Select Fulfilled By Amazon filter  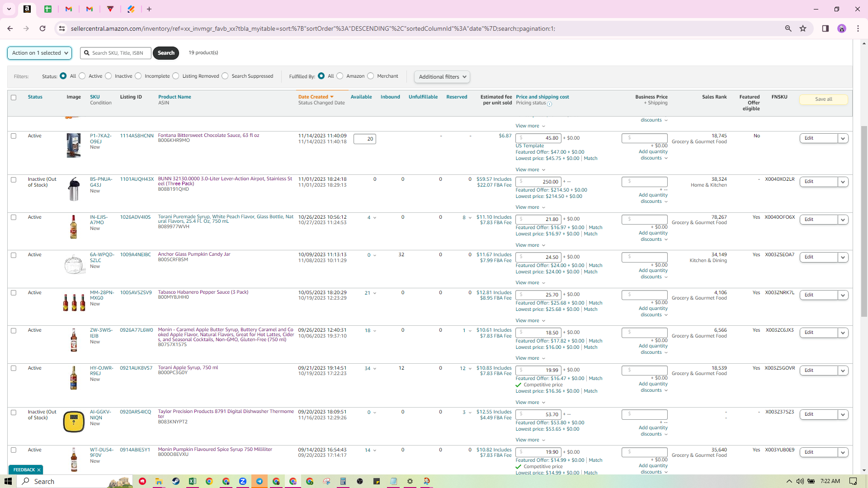pyautogui.click(x=340, y=76)
